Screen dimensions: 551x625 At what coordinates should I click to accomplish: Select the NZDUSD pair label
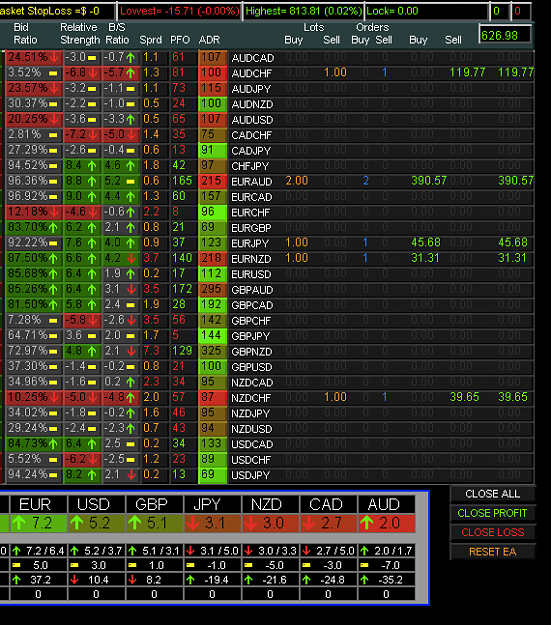(252, 429)
